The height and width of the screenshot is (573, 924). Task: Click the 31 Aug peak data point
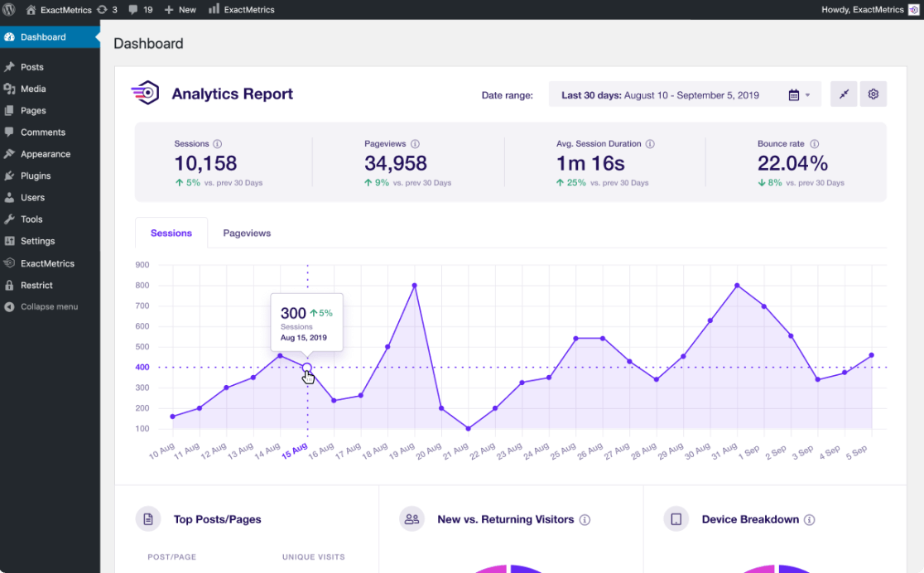[737, 286]
